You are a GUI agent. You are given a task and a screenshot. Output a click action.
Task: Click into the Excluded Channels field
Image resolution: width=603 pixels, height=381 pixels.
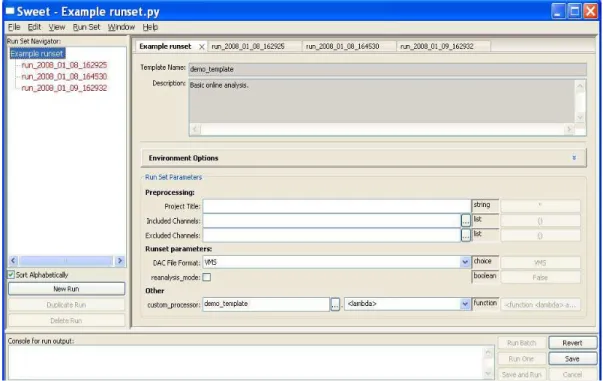[332, 235]
